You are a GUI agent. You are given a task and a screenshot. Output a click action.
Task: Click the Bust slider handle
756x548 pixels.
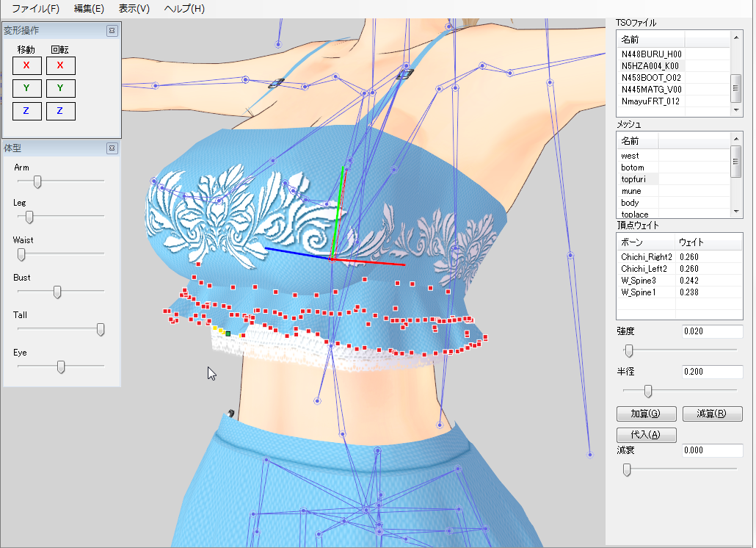[x=57, y=292]
